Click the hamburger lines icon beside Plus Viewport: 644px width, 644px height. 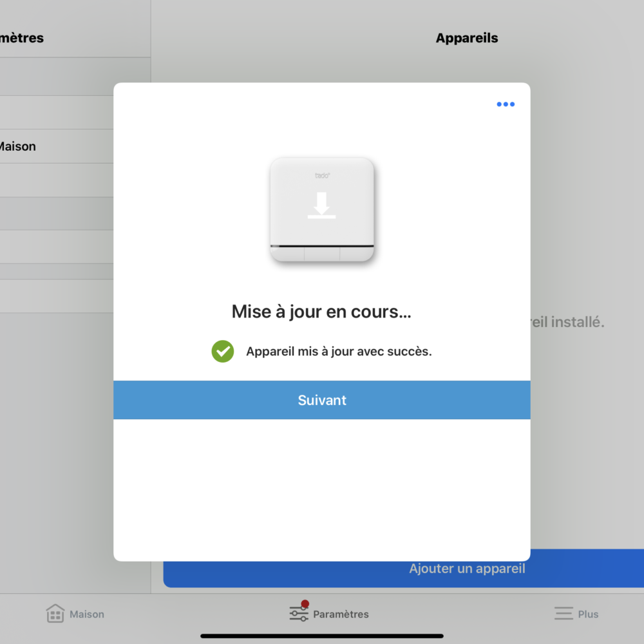563,613
